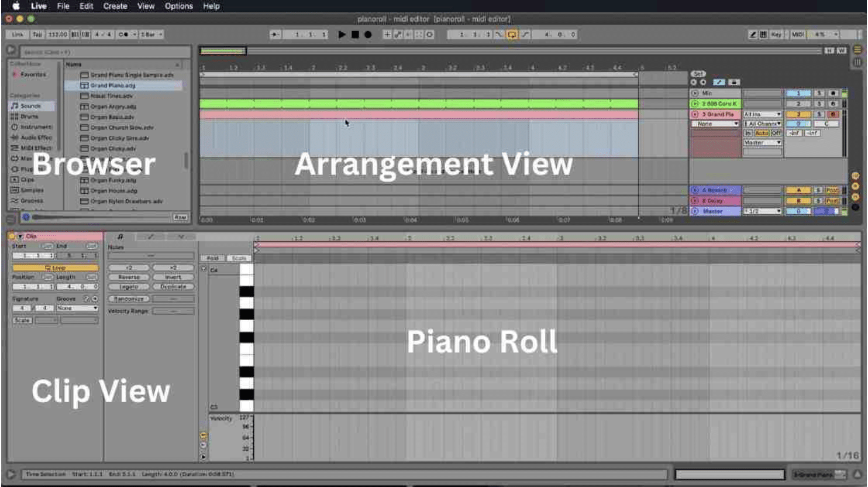Stop playback with the Stop button
Image resolution: width=868 pixels, height=487 pixels.
tap(355, 35)
